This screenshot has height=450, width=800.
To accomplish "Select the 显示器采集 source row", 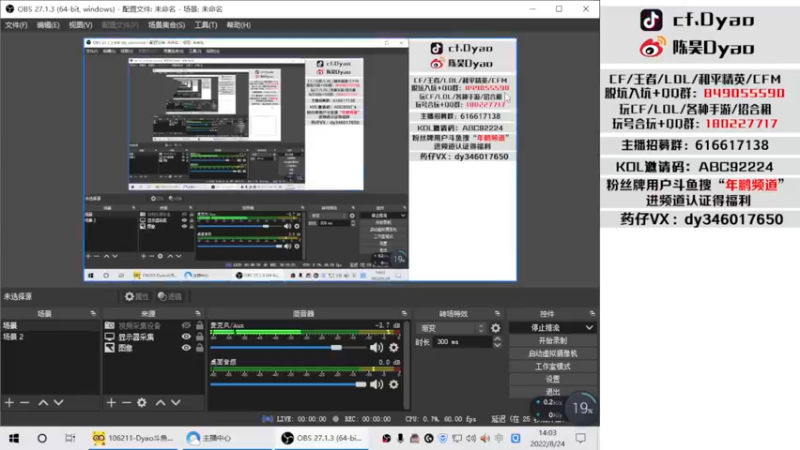I will [154, 337].
